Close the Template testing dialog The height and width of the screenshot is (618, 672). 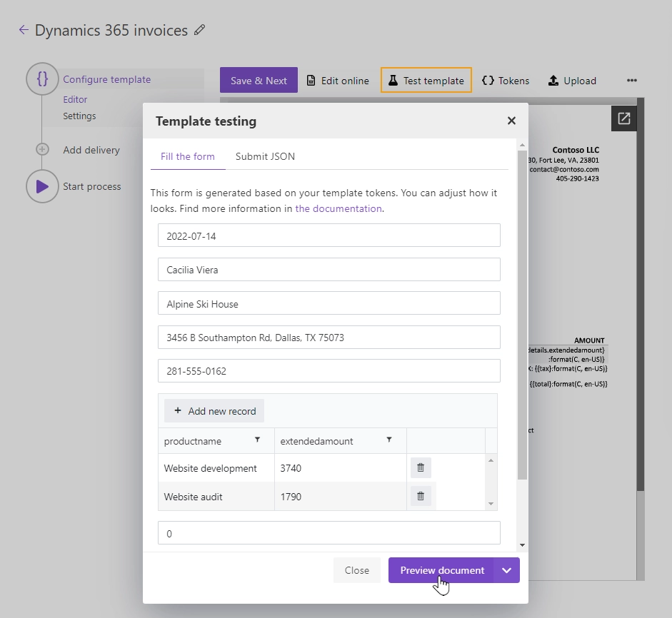point(511,121)
